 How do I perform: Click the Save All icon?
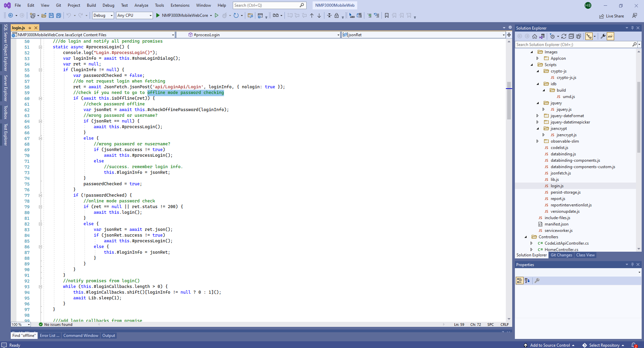(59, 15)
